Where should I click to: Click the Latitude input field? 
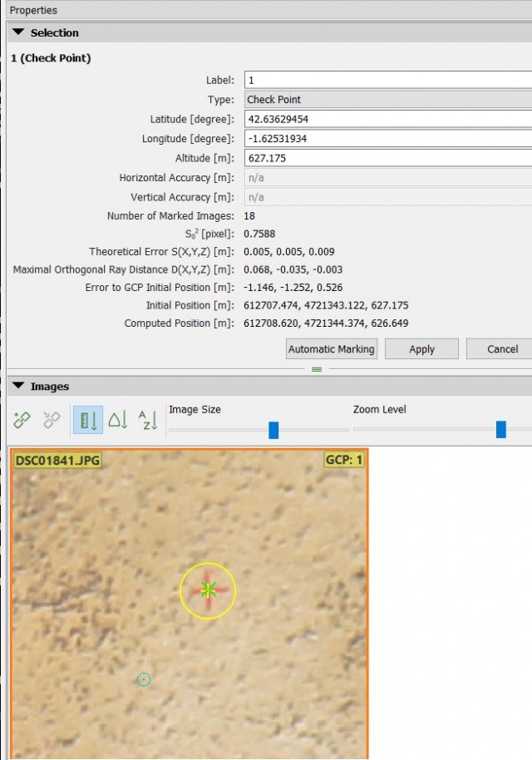tap(388, 119)
